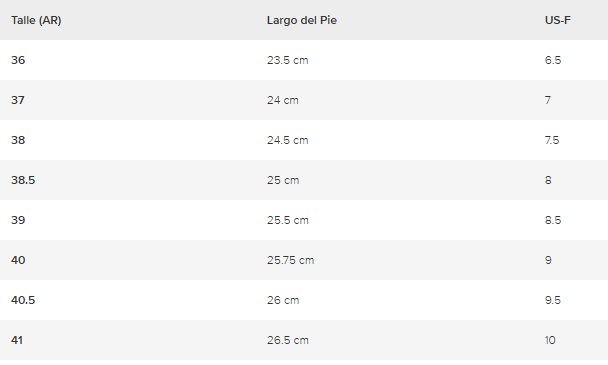Select size 39 row label
This screenshot has height=365, width=608.
[x=18, y=220]
